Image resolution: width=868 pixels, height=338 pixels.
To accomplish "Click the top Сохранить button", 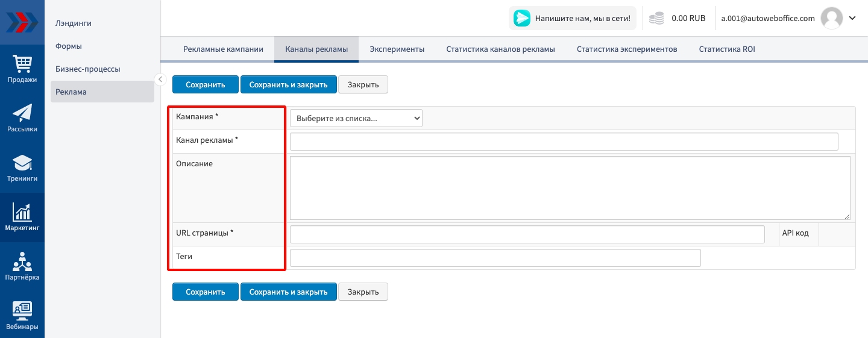I will [205, 84].
